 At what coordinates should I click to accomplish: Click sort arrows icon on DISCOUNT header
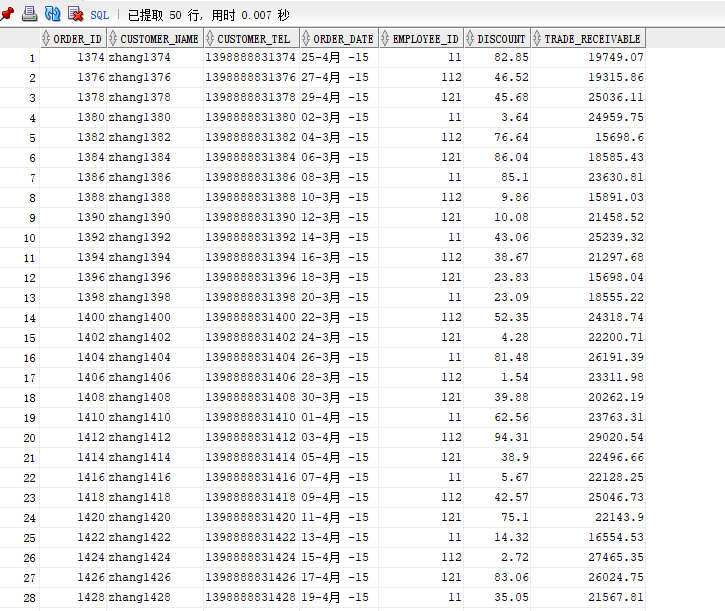[x=470, y=38]
